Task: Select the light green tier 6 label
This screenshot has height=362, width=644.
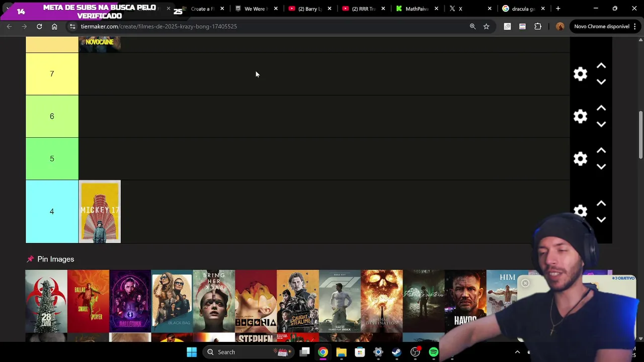Action: point(52,116)
